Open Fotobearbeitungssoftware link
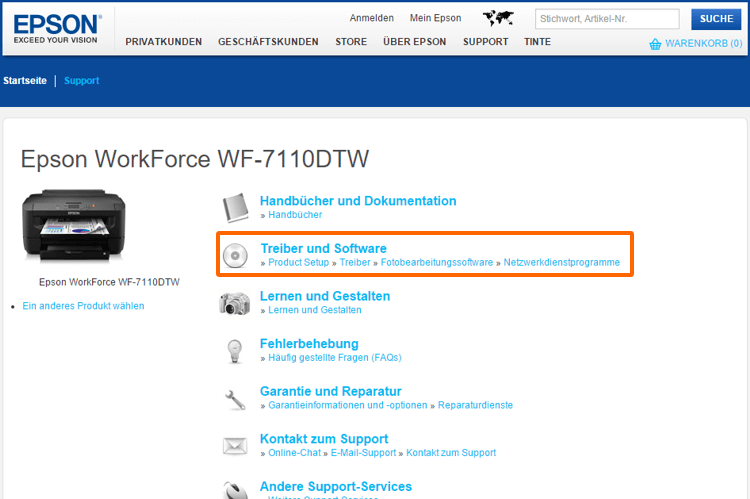This screenshot has height=499, width=750. pyautogui.click(x=437, y=263)
